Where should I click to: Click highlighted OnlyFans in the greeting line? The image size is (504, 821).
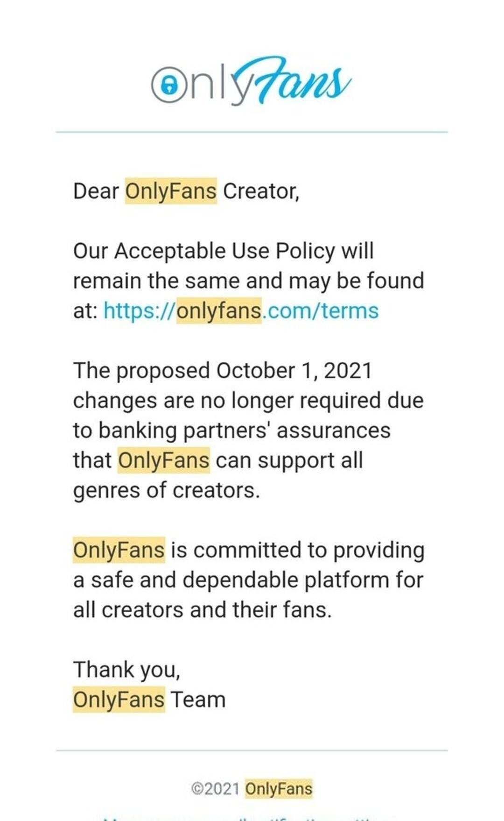point(171,191)
